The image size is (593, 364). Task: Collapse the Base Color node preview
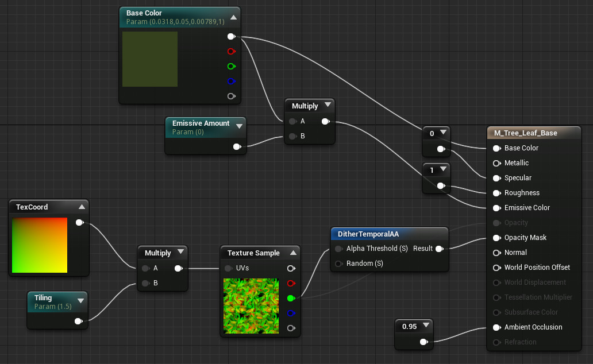[233, 17]
